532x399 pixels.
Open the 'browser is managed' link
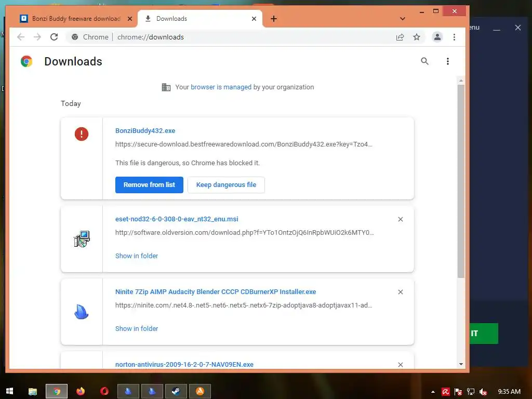click(x=221, y=87)
